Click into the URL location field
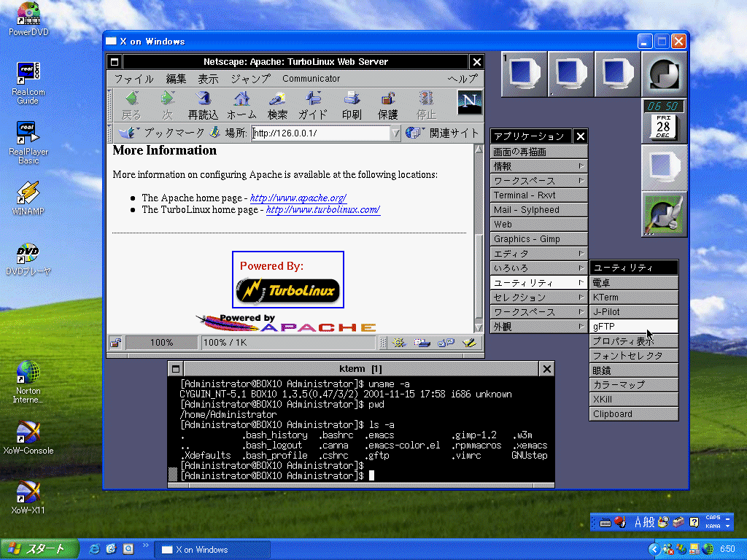747x560 pixels. point(321,133)
